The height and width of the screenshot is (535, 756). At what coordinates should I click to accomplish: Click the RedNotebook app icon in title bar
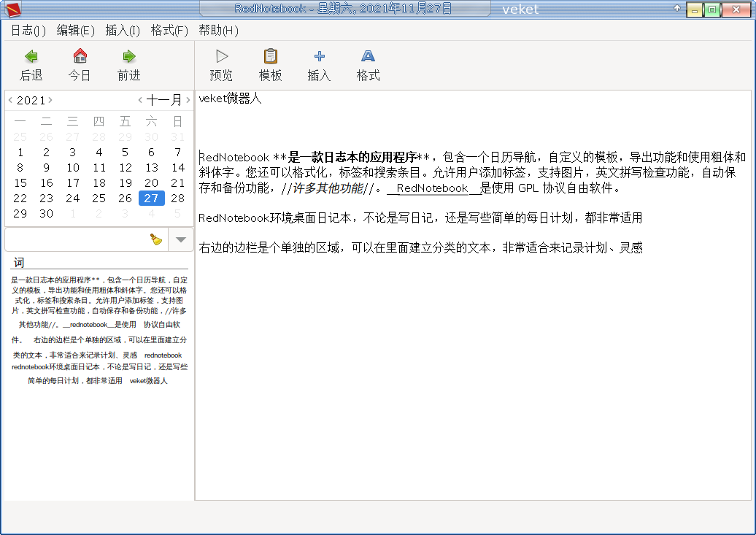[x=13, y=9]
